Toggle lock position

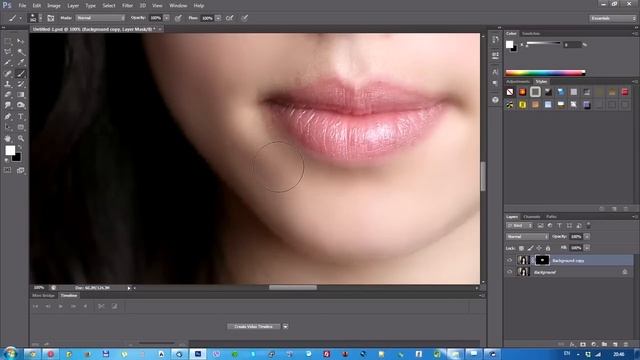[539, 248]
